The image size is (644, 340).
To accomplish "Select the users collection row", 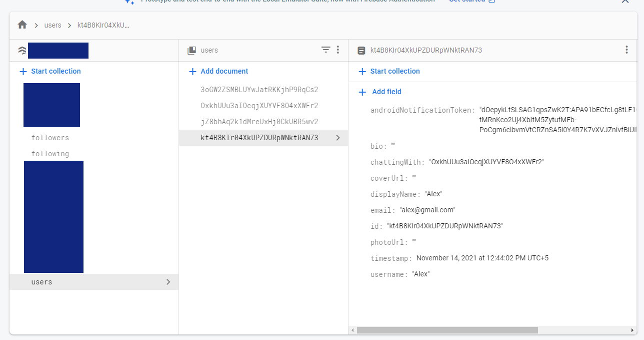I will tap(94, 282).
